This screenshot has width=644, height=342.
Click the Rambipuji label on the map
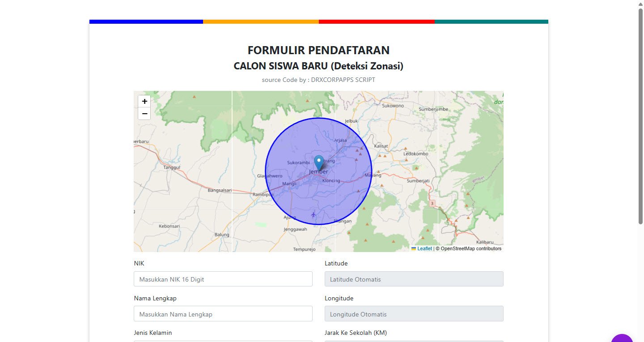click(263, 195)
